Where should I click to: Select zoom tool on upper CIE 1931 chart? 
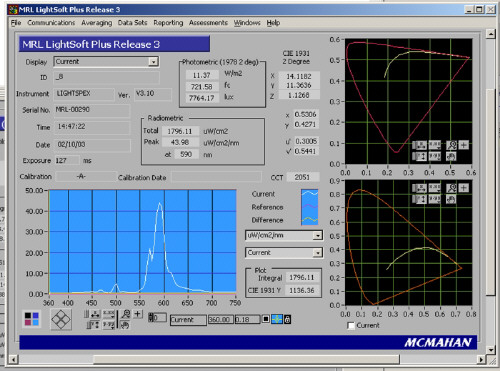point(451,145)
